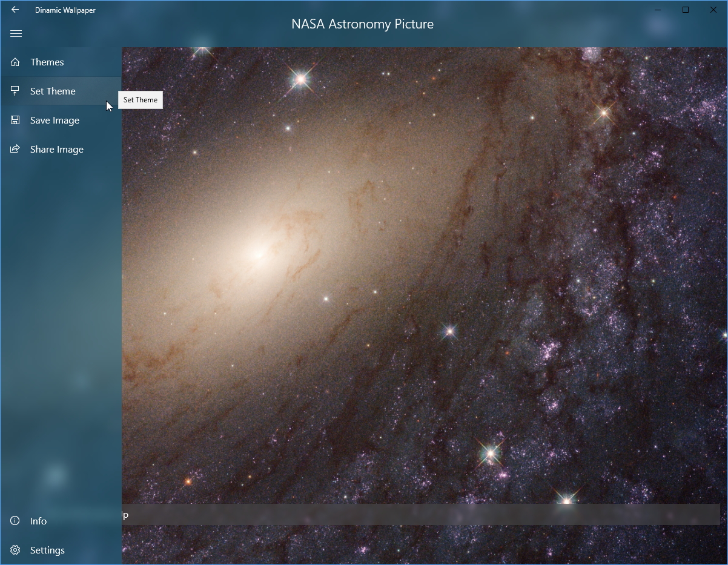Viewport: 728px width, 565px height.
Task: Click the Set Theme monitor icon
Action: 15,91
